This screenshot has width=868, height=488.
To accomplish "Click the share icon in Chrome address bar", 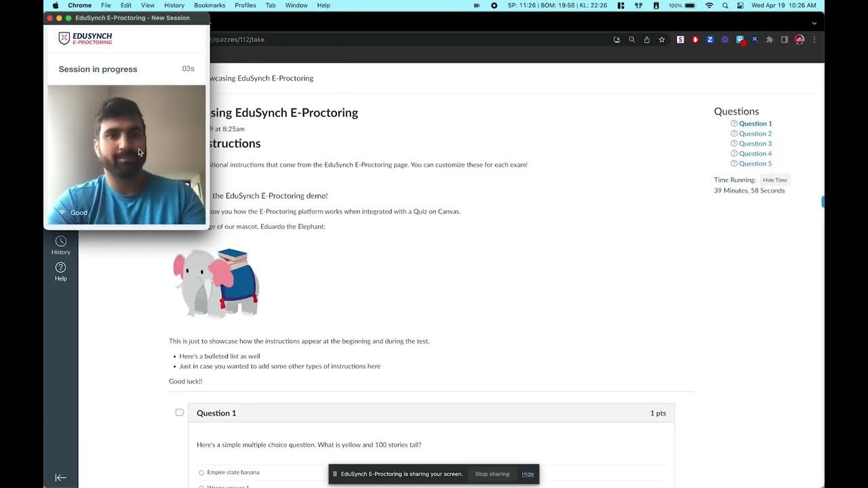I will (647, 39).
